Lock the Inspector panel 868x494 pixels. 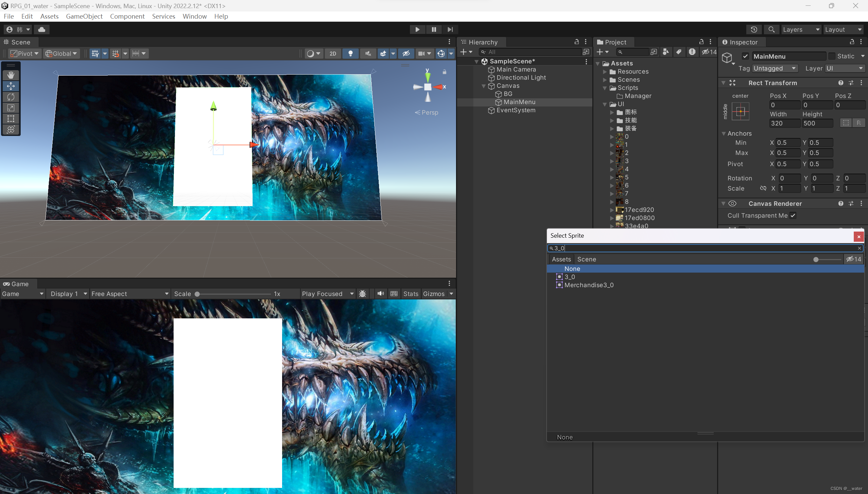click(852, 42)
